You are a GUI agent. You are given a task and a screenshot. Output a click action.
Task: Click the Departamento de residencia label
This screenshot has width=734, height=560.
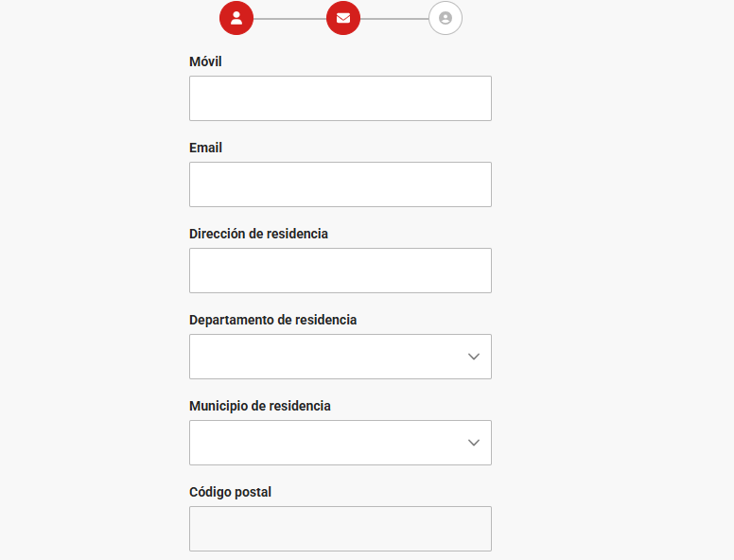(272, 320)
